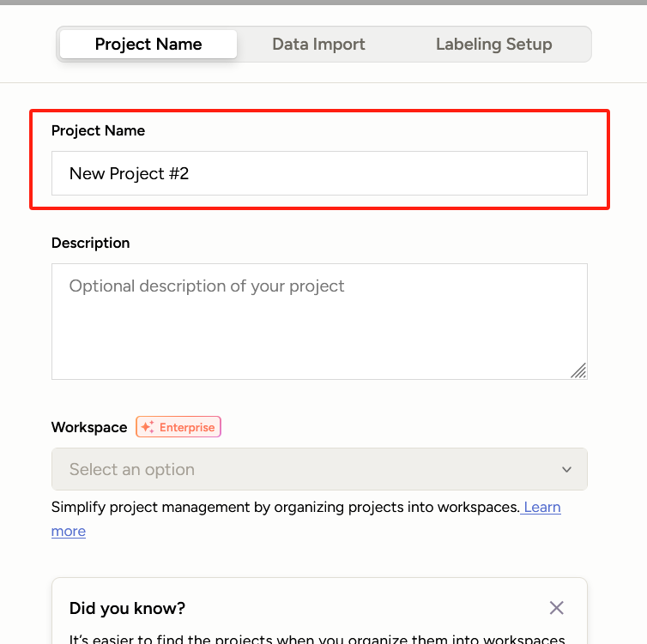Click the 'Optional description' placeholder text
This screenshot has width=647, height=644.
[206, 286]
